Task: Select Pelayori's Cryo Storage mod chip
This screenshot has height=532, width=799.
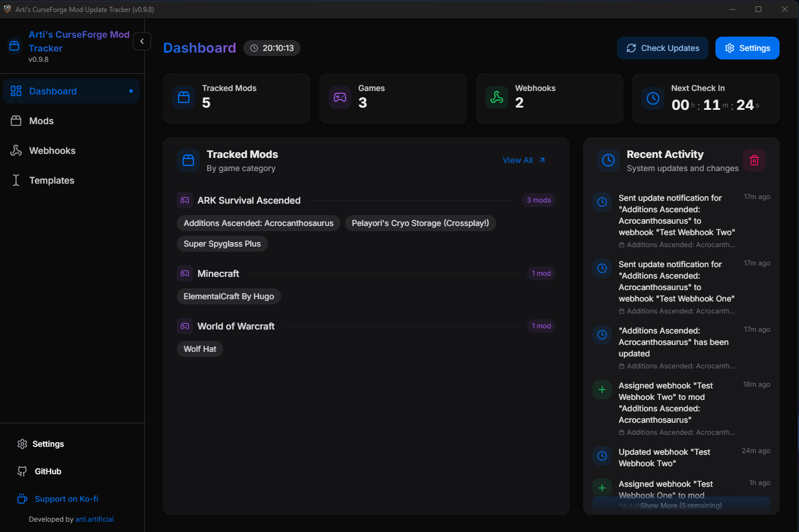Action: [x=421, y=223]
